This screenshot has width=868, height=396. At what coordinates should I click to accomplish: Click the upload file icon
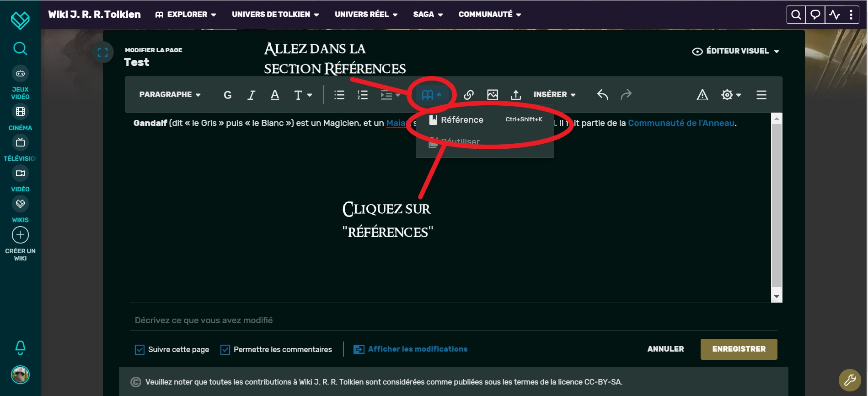tap(516, 95)
